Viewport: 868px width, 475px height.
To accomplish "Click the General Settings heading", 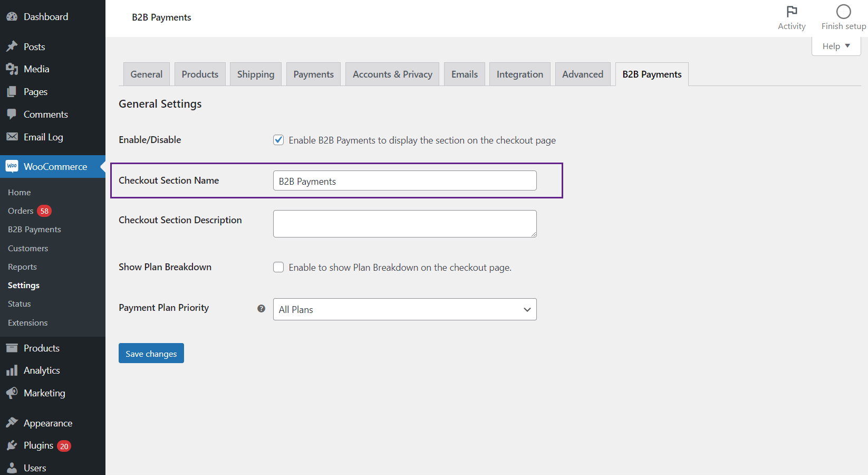I will coord(160,104).
